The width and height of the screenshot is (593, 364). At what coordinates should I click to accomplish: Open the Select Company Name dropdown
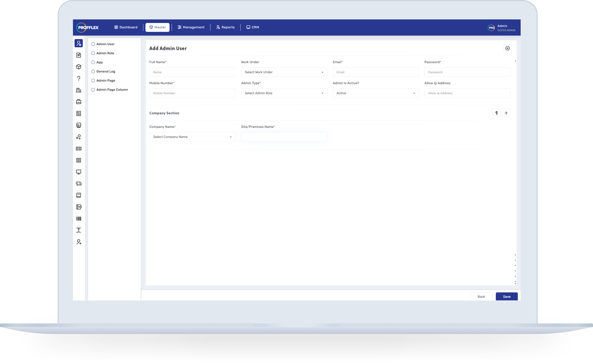[192, 137]
